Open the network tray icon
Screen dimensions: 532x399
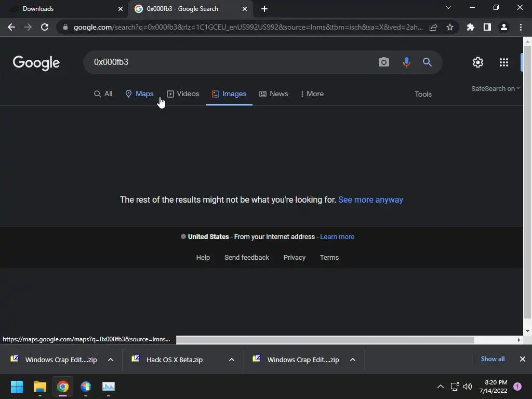(455, 387)
